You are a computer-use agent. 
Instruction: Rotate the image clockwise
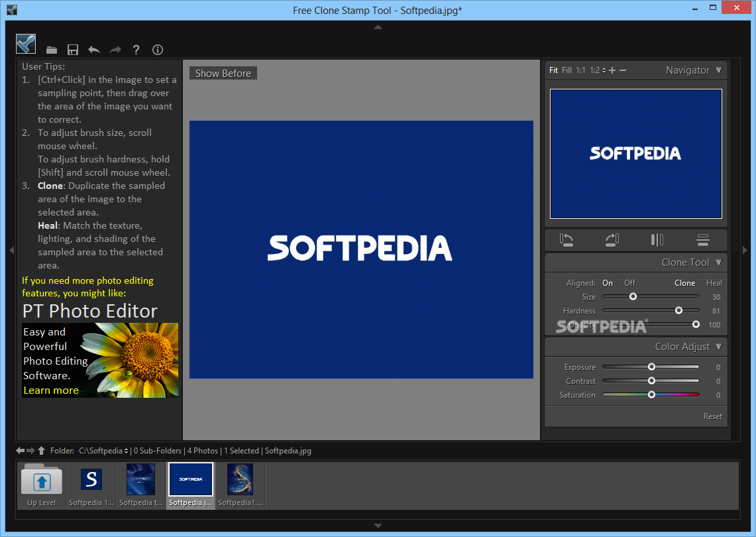click(612, 240)
